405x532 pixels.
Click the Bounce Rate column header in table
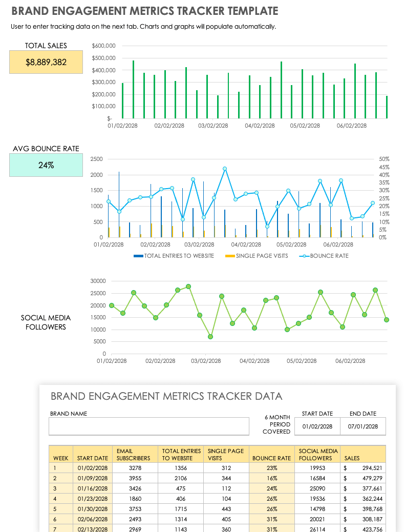coord(272,454)
